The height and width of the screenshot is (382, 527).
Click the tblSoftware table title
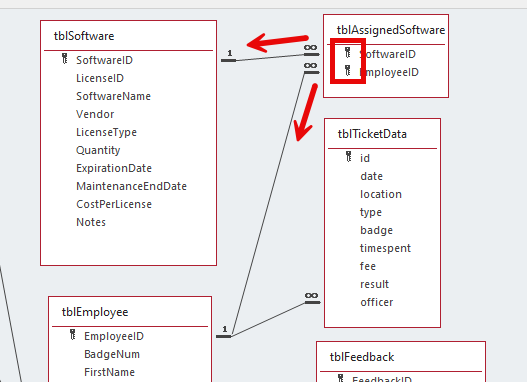tap(84, 36)
